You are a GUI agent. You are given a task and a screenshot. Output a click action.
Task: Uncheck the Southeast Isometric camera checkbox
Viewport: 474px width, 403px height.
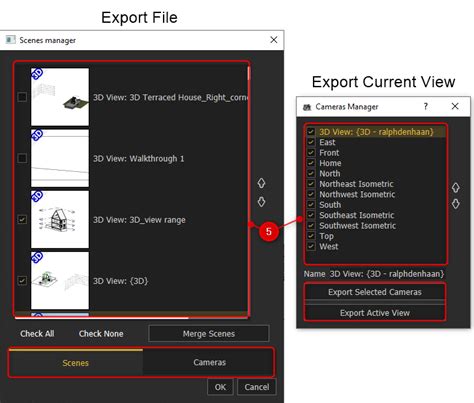pos(311,215)
